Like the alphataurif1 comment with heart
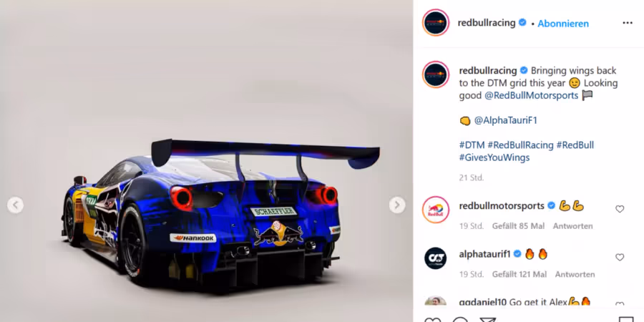The width and height of the screenshot is (644, 322). pyautogui.click(x=620, y=257)
